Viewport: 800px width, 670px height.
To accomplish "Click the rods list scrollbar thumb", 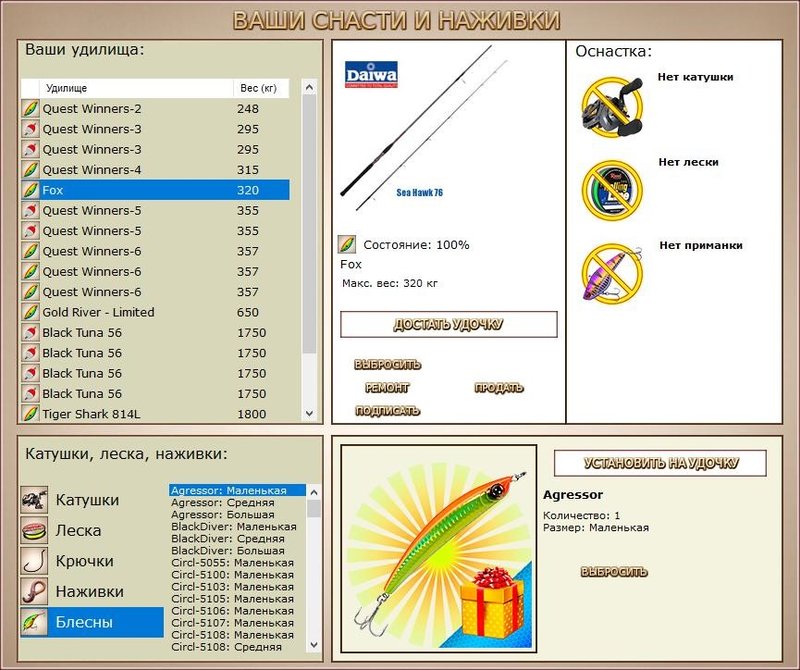I will 309,224.
